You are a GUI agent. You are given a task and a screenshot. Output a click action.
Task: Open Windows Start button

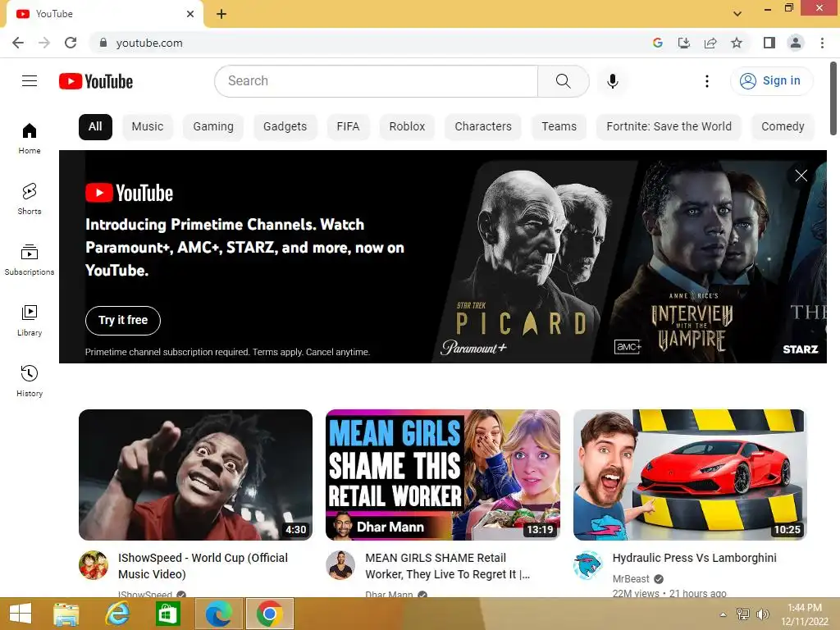[21, 614]
